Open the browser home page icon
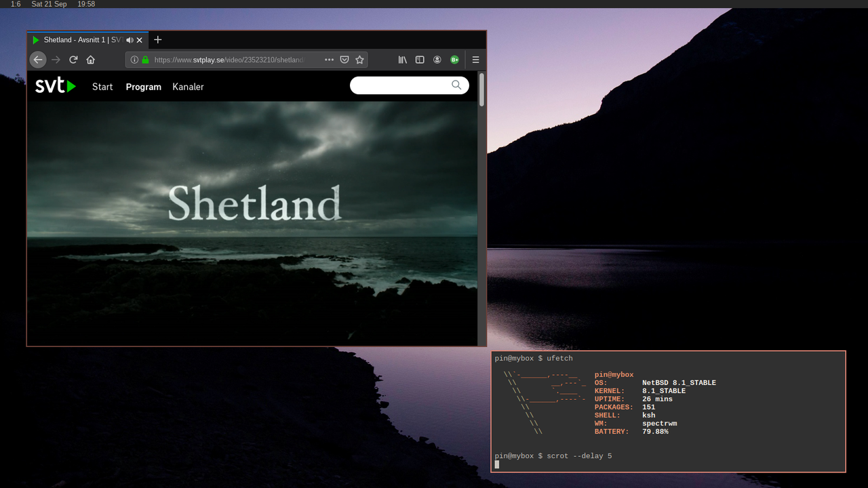The image size is (868, 488). 91,60
